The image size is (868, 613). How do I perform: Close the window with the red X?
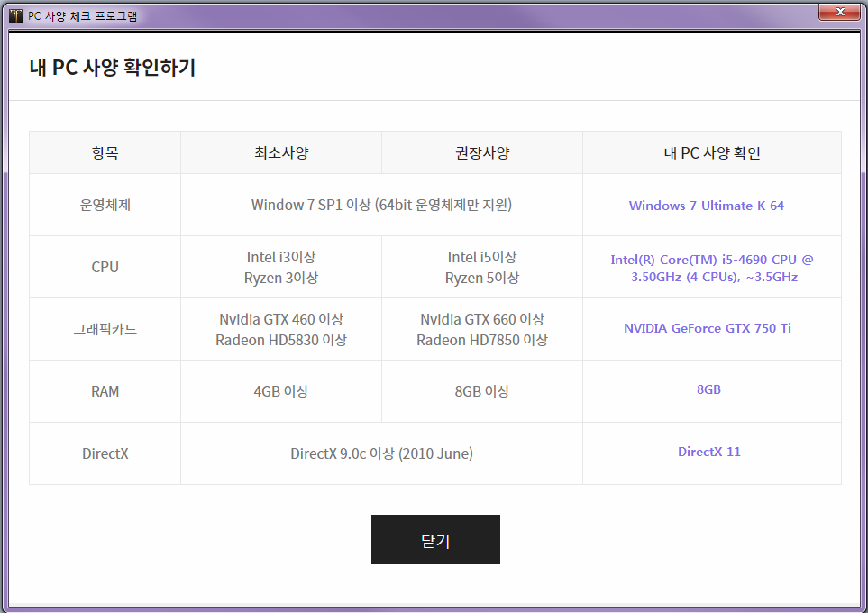click(840, 12)
